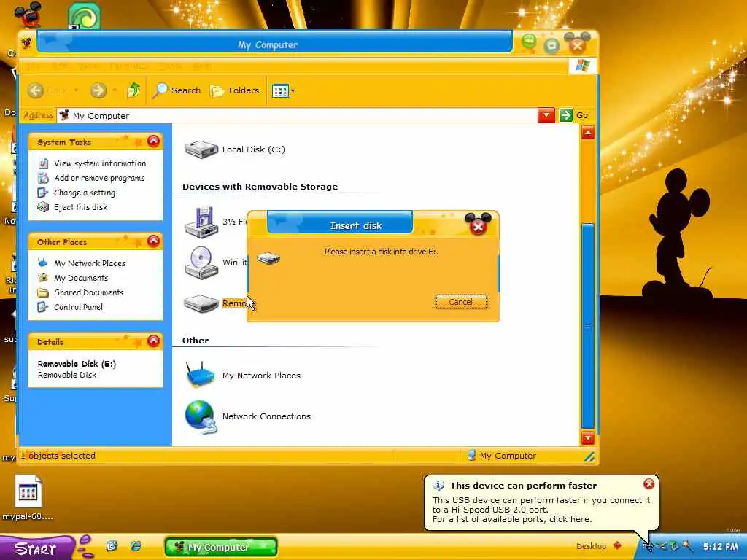Collapse the System Tasks panel
Screen dimensions: 747x560
pyautogui.click(x=153, y=141)
